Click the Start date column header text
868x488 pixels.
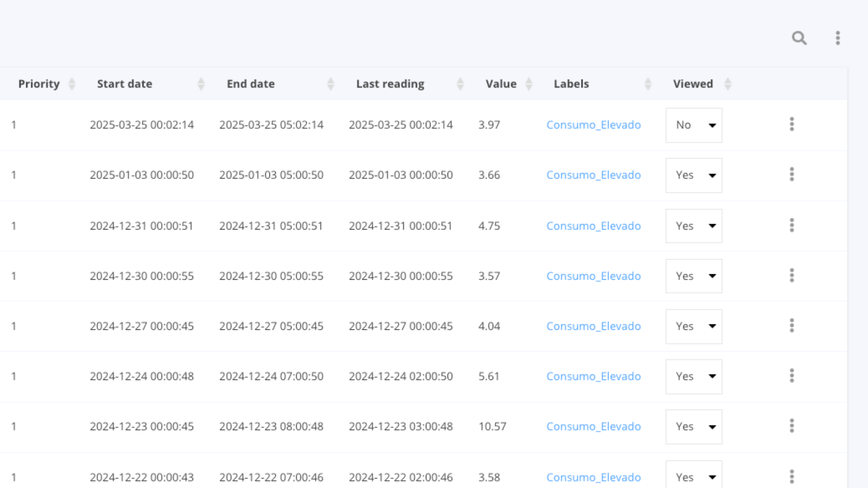[125, 84]
